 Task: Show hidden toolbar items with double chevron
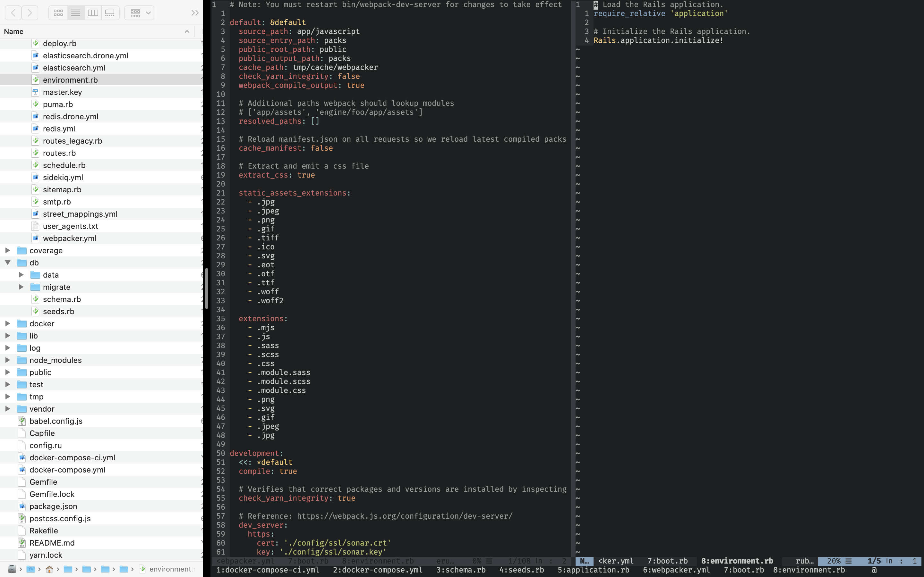click(195, 13)
